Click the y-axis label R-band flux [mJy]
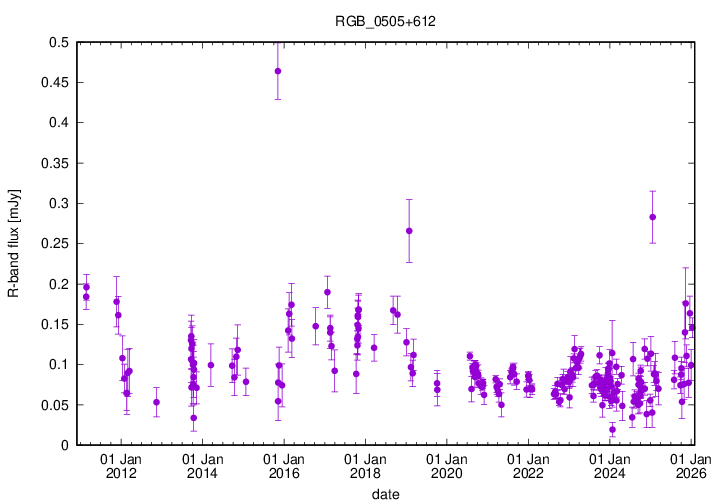The image size is (720, 504). 13,243
